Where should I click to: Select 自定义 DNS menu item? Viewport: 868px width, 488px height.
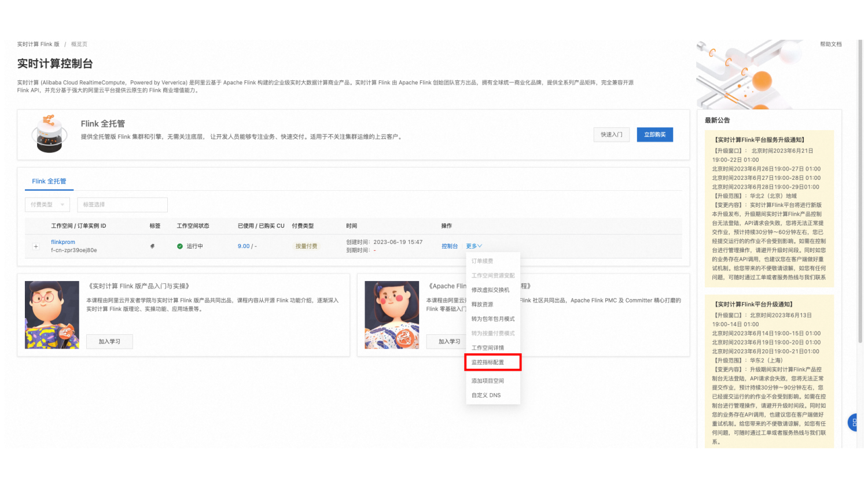pos(486,395)
